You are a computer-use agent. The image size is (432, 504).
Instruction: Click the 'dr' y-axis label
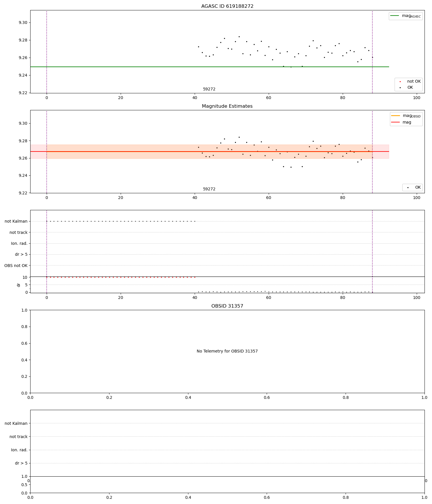coord(19,285)
